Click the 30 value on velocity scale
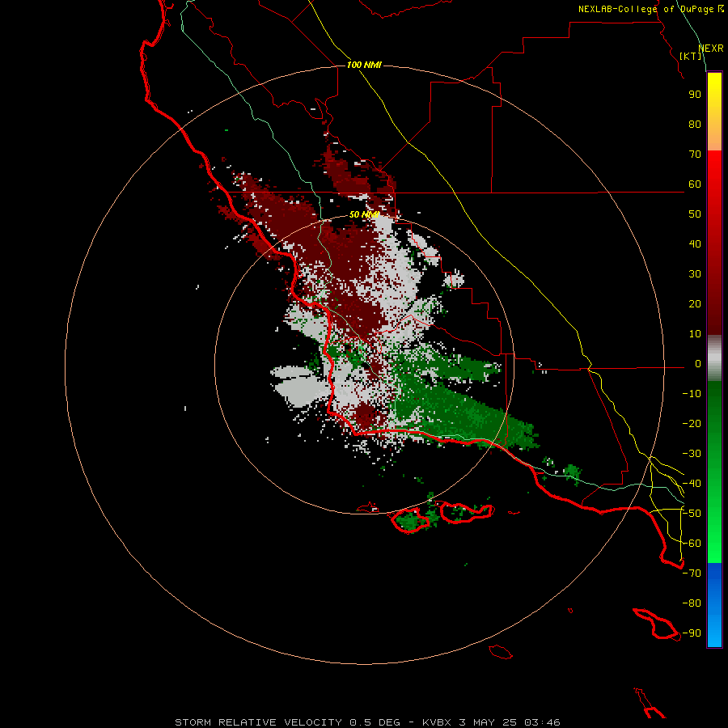728x728 pixels. pos(695,274)
